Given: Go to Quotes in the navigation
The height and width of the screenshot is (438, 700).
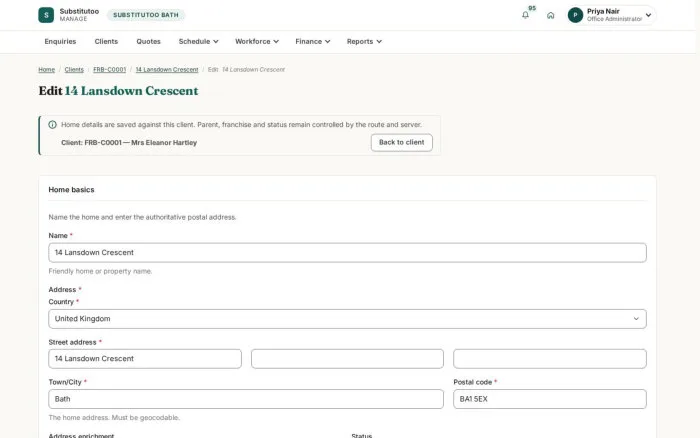Looking at the screenshot, I should click(148, 42).
